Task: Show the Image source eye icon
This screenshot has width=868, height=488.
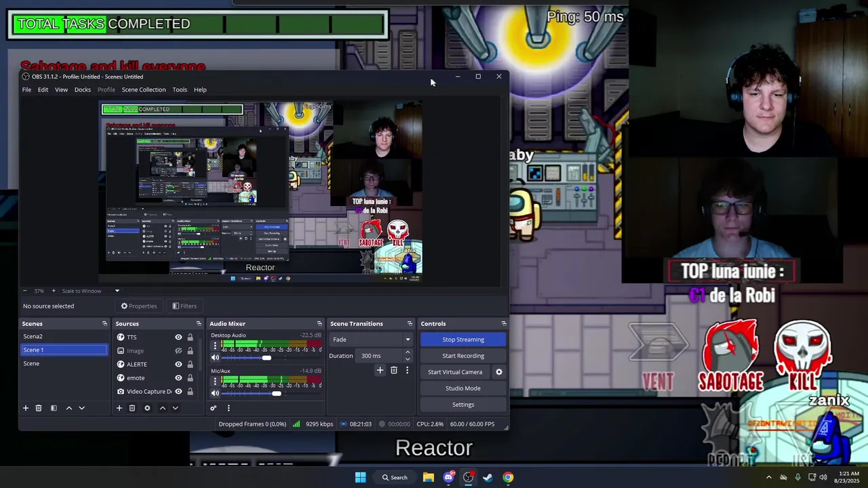Action: [x=178, y=350]
